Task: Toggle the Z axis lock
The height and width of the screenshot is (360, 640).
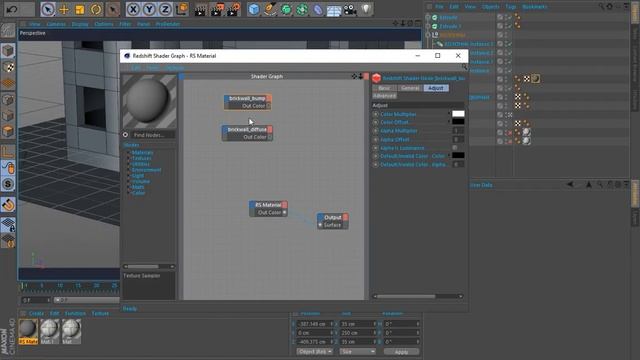Action: click(x=165, y=9)
